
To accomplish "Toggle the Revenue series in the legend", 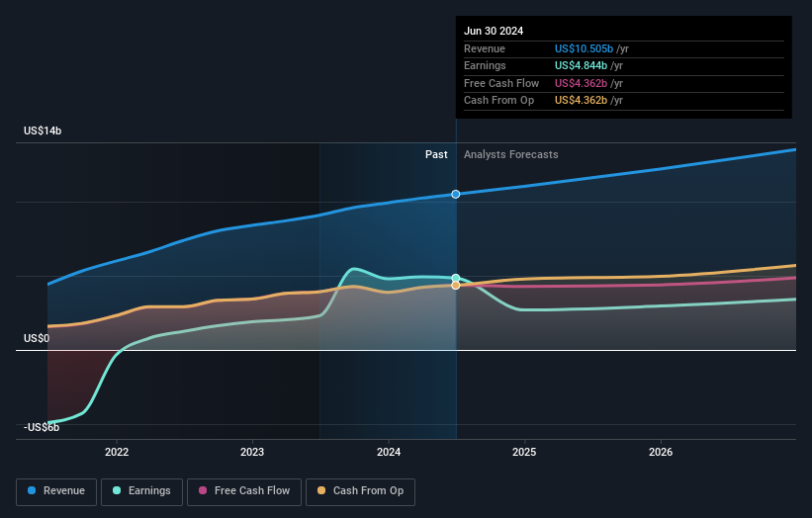I will 56,491.
